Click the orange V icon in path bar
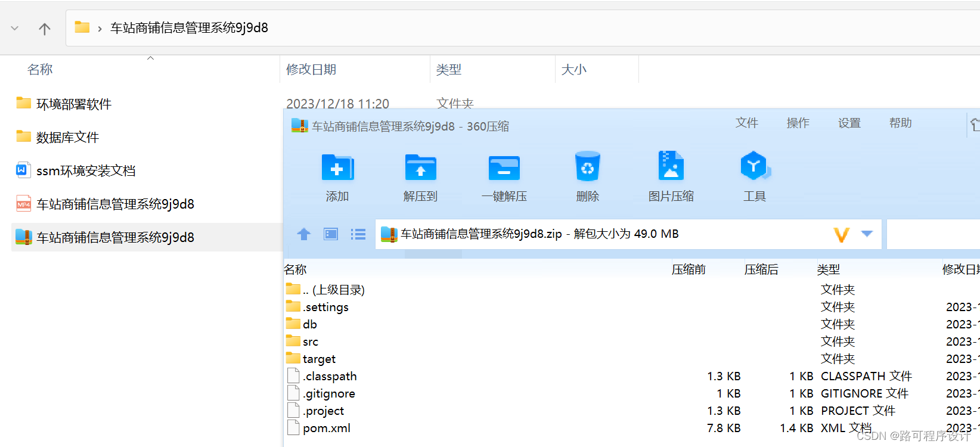The width and height of the screenshot is (980, 447). pyautogui.click(x=841, y=235)
